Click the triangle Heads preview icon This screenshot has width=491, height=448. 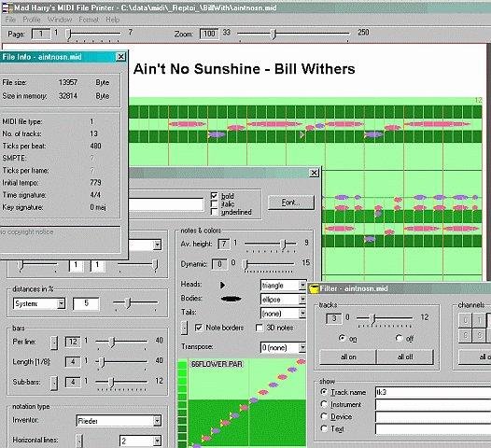(x=222, y=285)
